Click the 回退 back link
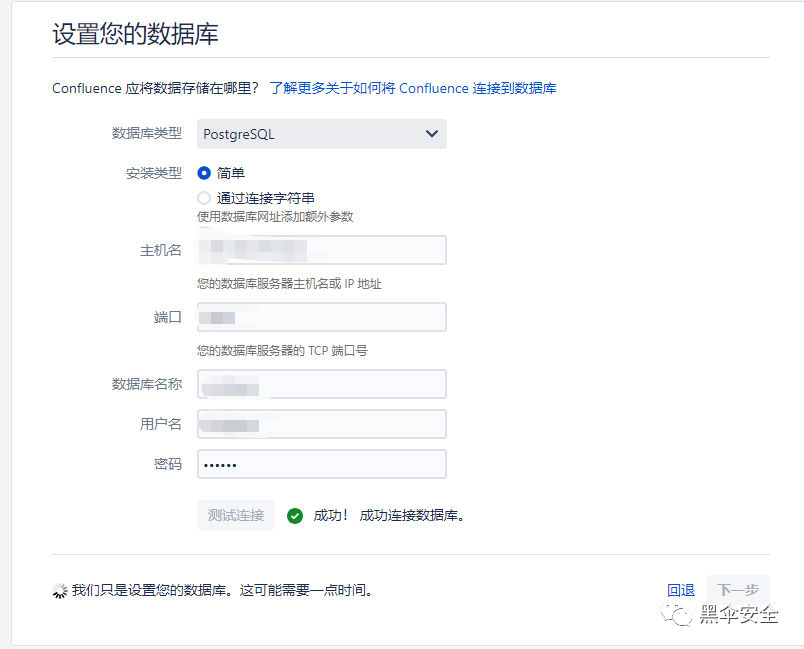The height and width of the screenshot is (649, 804). click(x=680, y=590)
